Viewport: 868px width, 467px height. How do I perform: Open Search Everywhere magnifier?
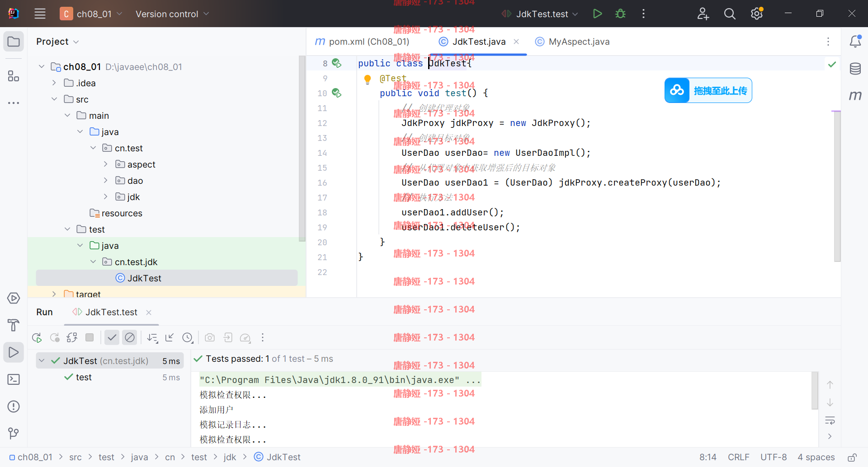point(730,14)
